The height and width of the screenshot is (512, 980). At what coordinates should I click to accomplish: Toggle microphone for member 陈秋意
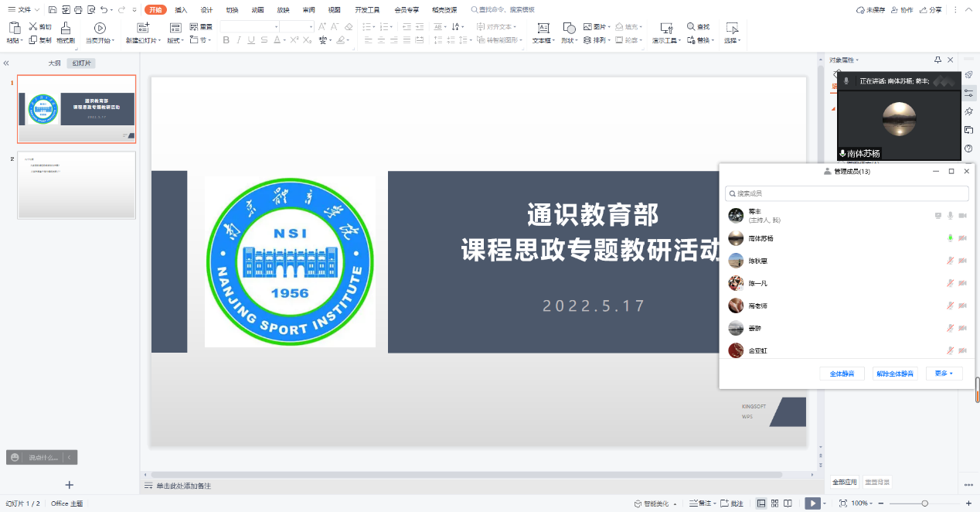pyautogui.click(x=950, y=261)
